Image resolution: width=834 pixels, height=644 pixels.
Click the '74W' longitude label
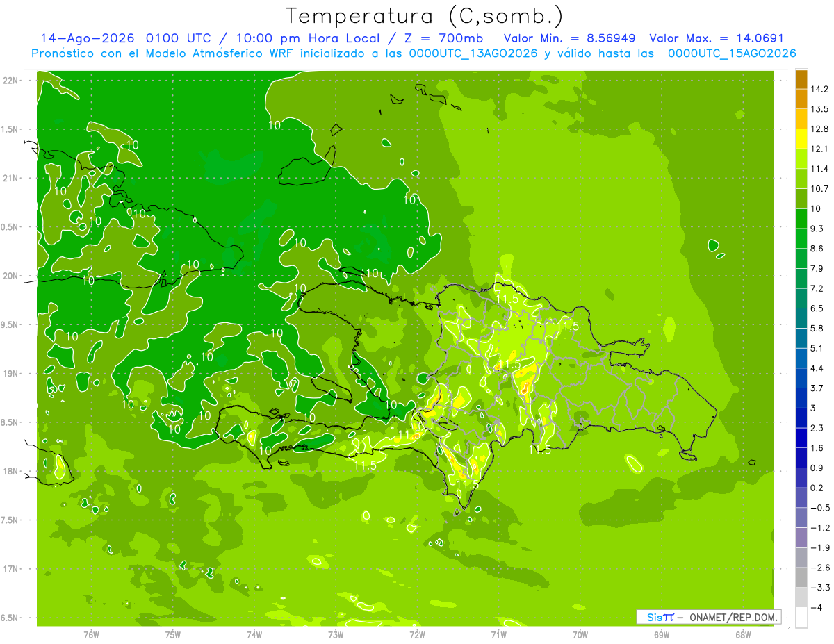[x=254, y=634]
